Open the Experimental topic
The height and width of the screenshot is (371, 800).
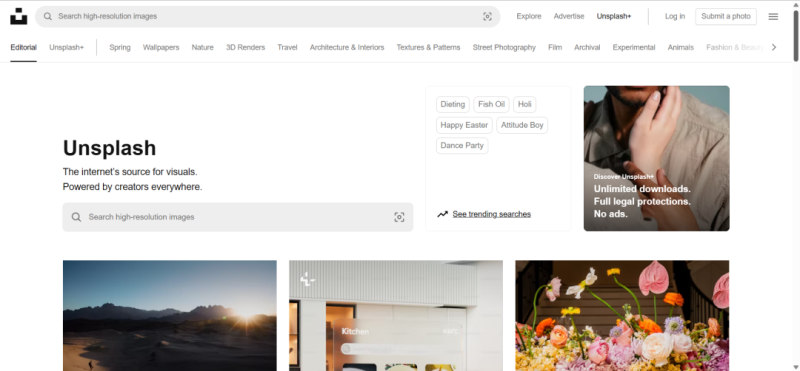click(x=634, y=47)
